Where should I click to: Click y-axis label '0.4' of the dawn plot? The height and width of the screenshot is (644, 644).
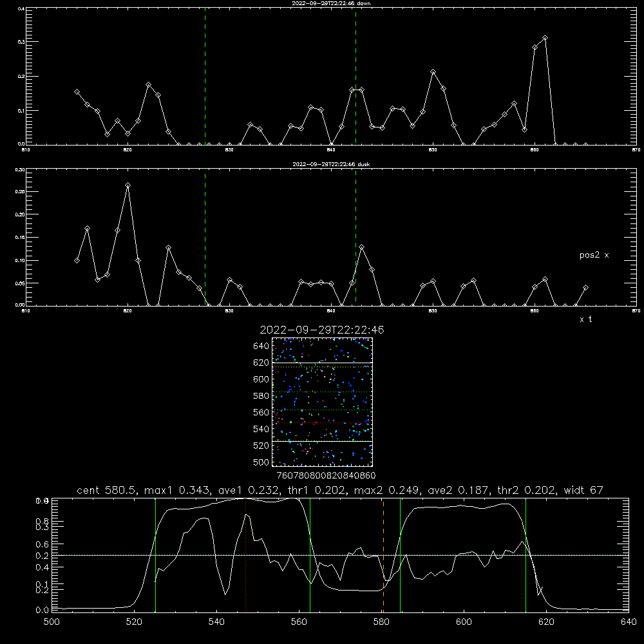pos(21,8)
